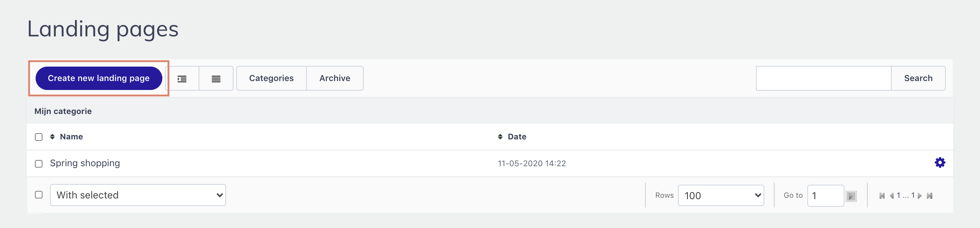Click the Search button
The width and height of the screenshot is (980, 228).
coord(918,79)
